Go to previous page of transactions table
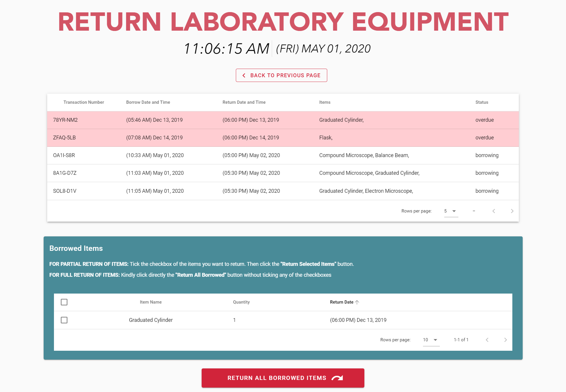Image resolution: width=566 pixels, height=392 pixels. pos(494,211)
